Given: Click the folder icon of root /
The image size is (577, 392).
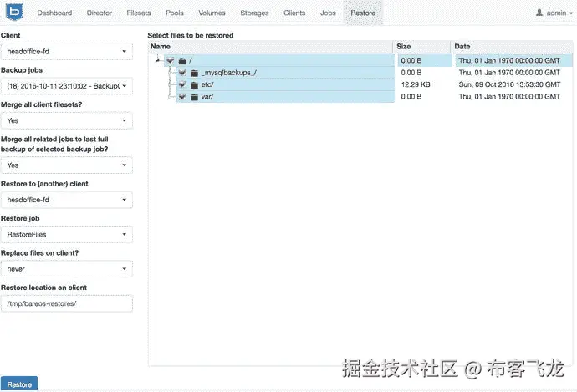Looking at the screenshot, I should click(x=182, y=61).
